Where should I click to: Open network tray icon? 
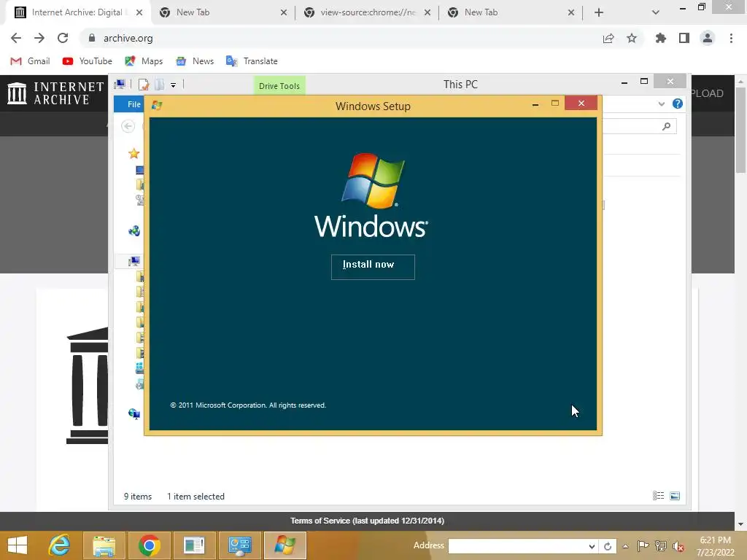point(661,546)
